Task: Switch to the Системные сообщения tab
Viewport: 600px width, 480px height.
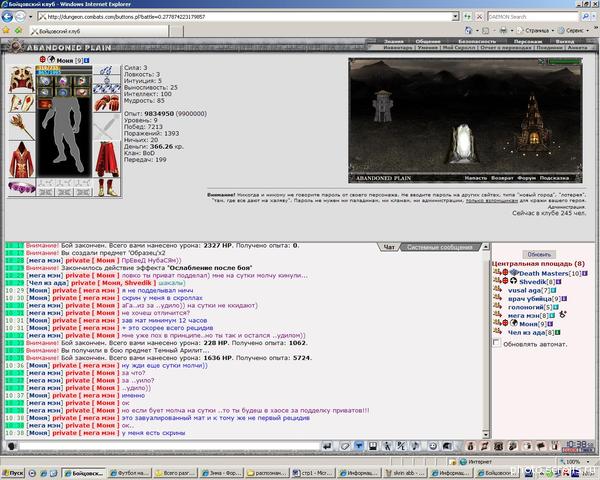Action: (439, 247)
